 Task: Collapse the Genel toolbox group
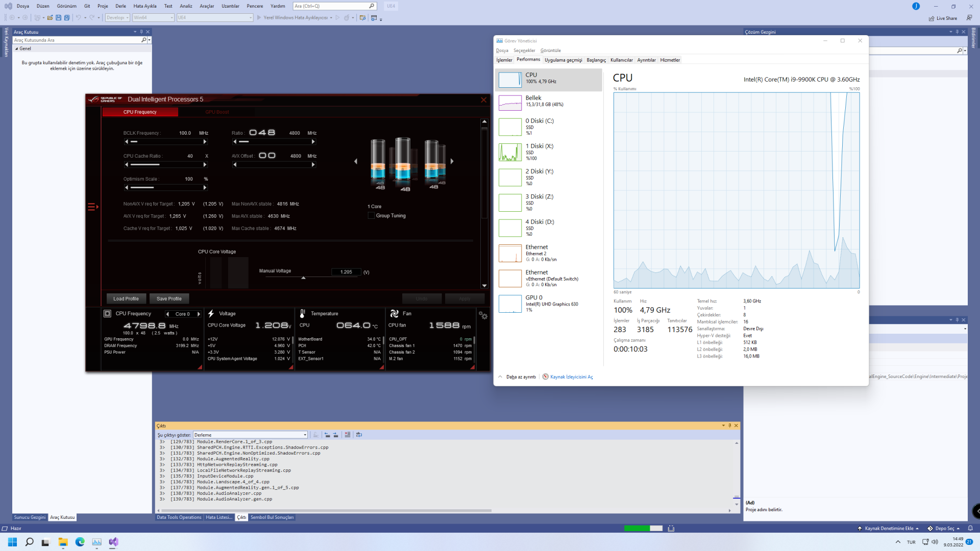[x=17, y=49]
